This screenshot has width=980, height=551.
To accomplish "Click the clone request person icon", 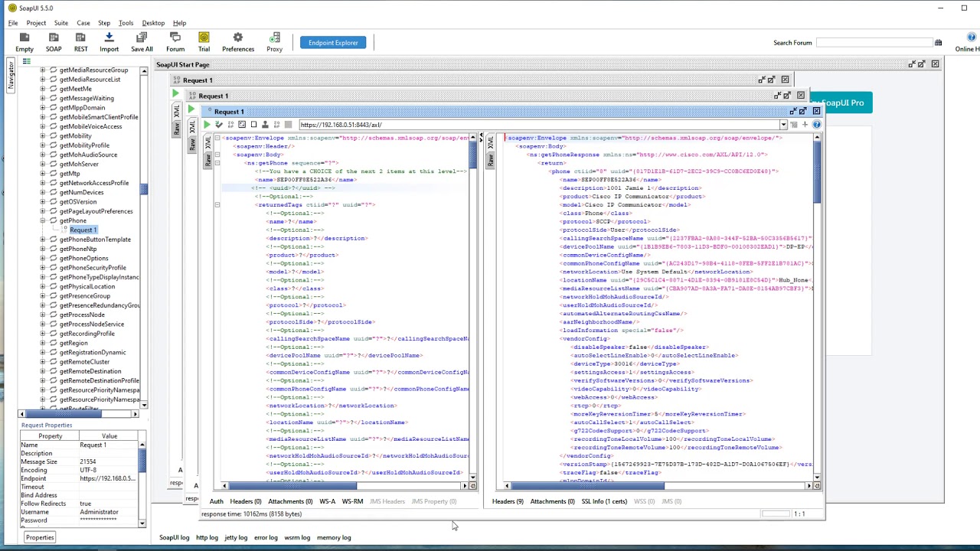I will coord(265,125).
